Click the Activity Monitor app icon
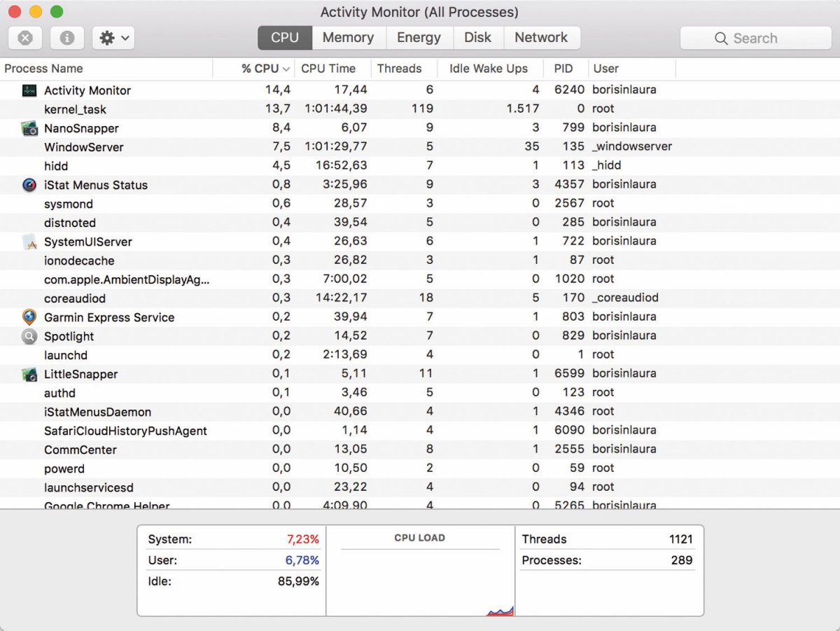Image resolution: width=840 pixels, height=631 pixels. tap(29, 90)
